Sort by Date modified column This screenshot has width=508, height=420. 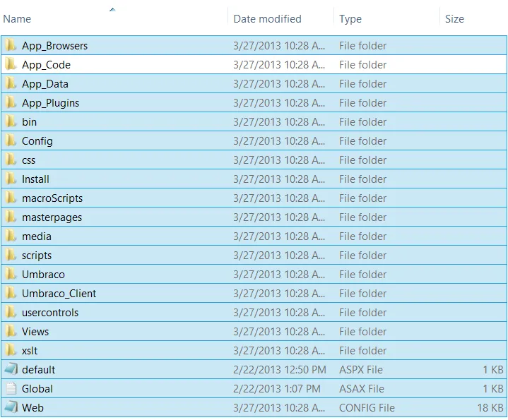pos(267,19)
